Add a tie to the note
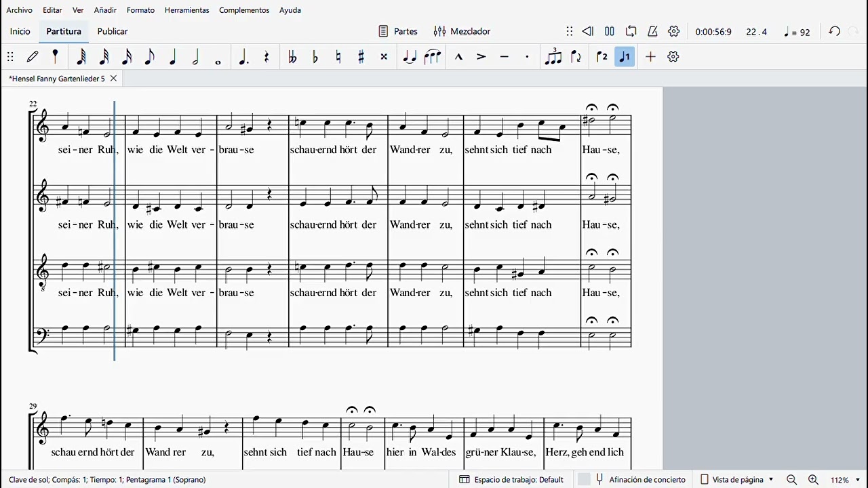 (x=410, y=57)
